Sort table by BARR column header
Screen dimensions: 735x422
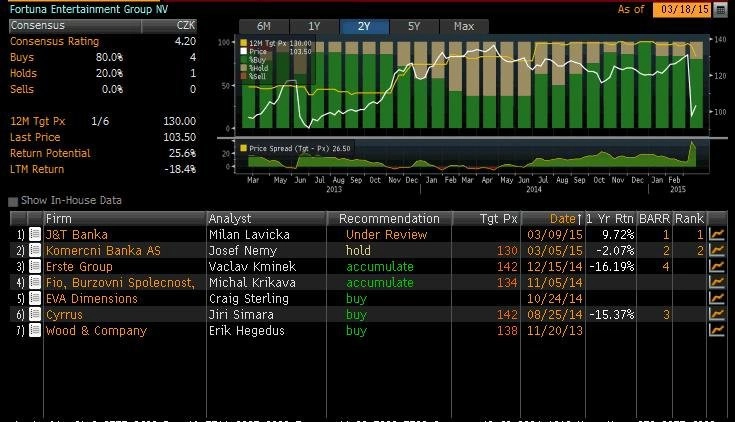(654, 219)
